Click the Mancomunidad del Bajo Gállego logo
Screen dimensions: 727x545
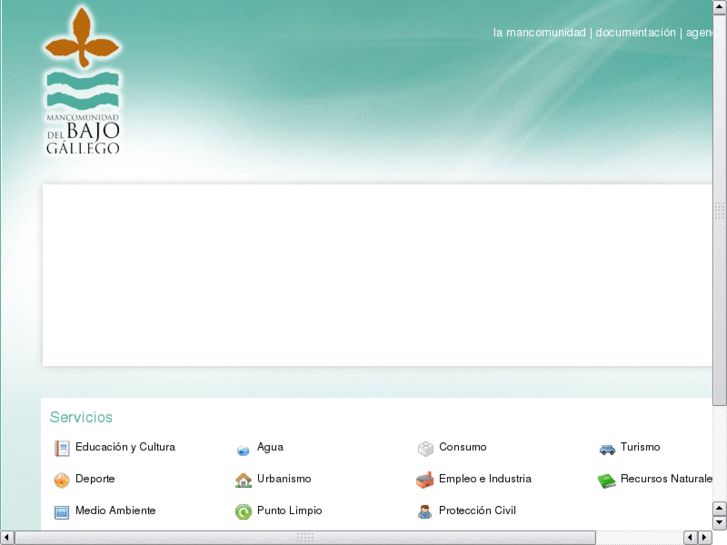(83, 80)
